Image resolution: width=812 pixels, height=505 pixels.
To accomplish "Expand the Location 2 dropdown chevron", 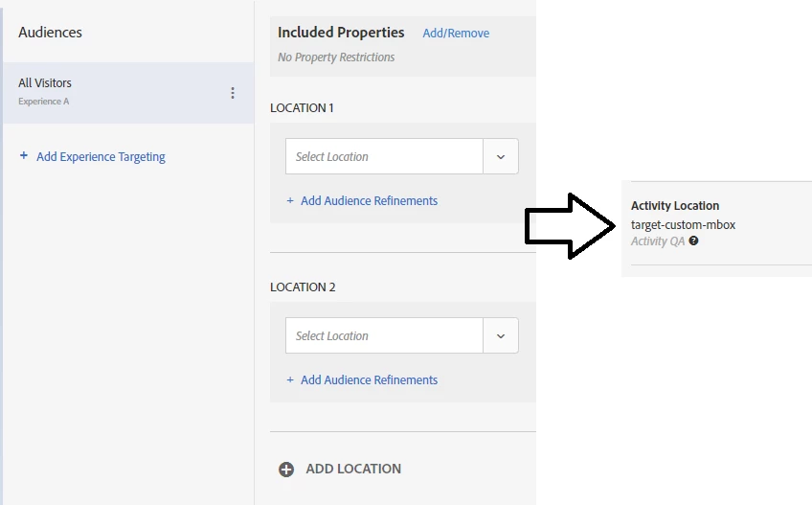I will click(x=501, y=336).
